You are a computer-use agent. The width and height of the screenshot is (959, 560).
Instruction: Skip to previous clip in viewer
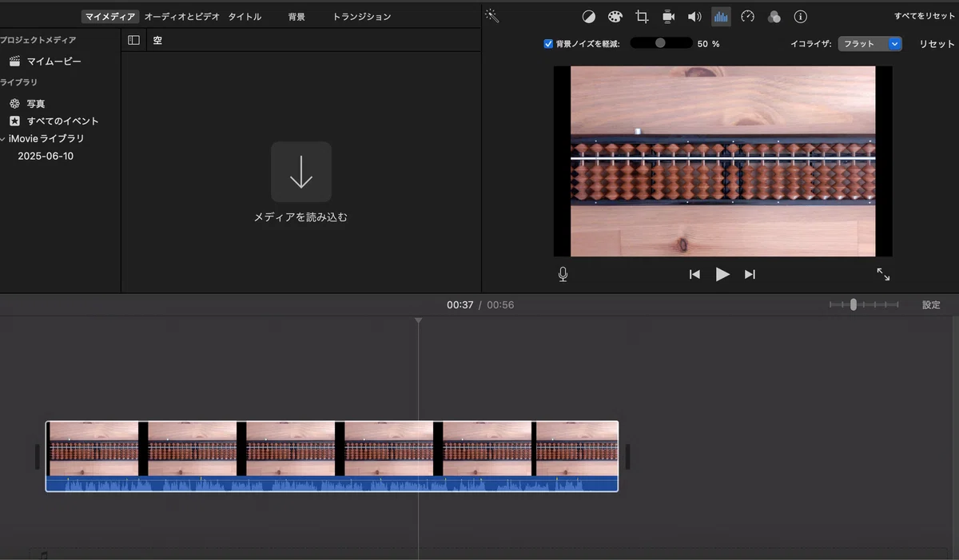tap(694, 274)
